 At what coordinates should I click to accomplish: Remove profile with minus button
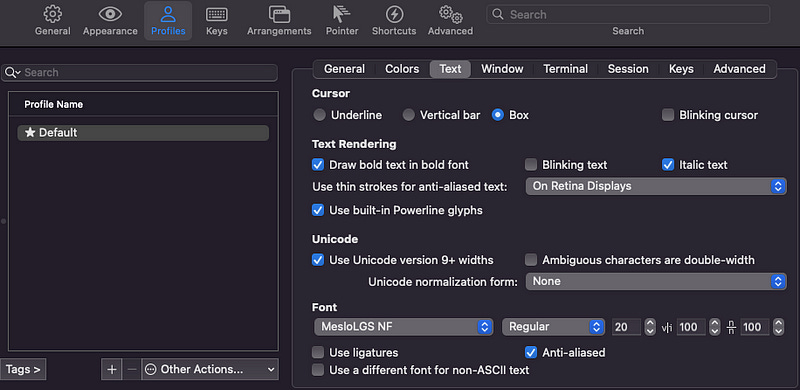(x=132, y=369)
